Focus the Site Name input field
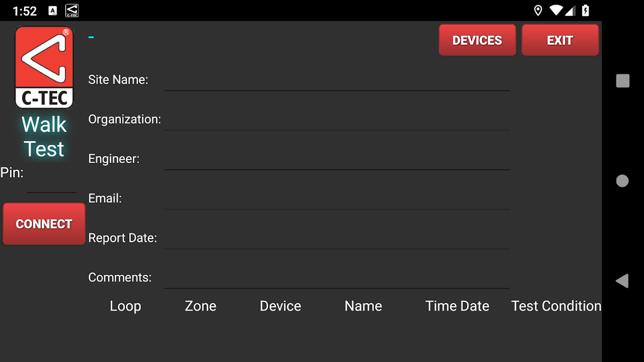 pos(336,81)
